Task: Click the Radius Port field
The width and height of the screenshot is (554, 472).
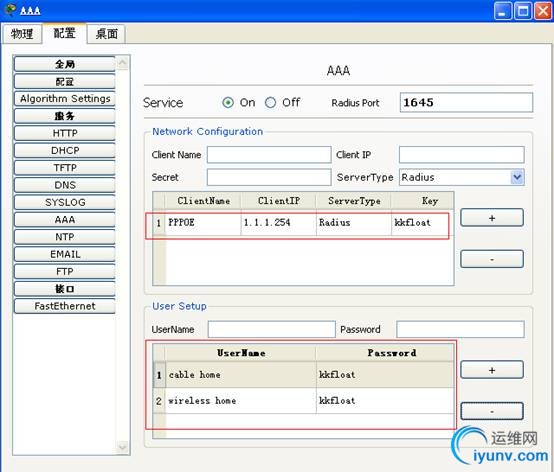Action: click(x=466, y=102)
